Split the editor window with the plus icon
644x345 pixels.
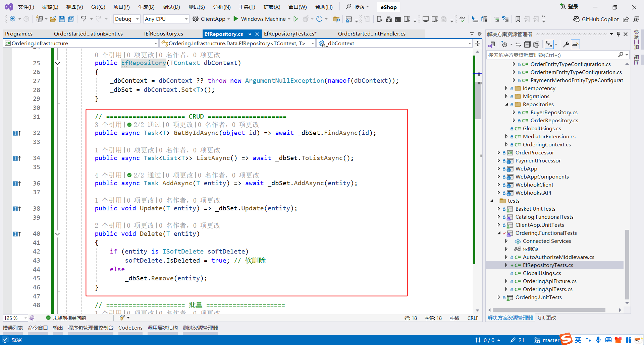click(x=478, y=44)
